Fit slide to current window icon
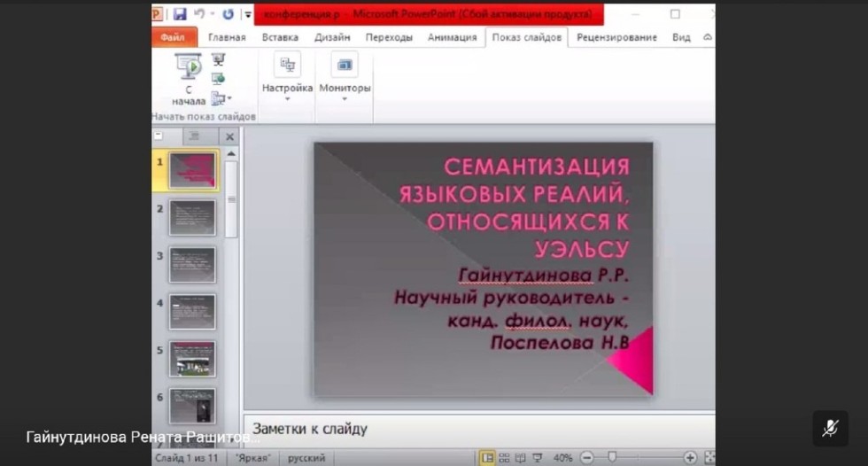 point(709,458)
